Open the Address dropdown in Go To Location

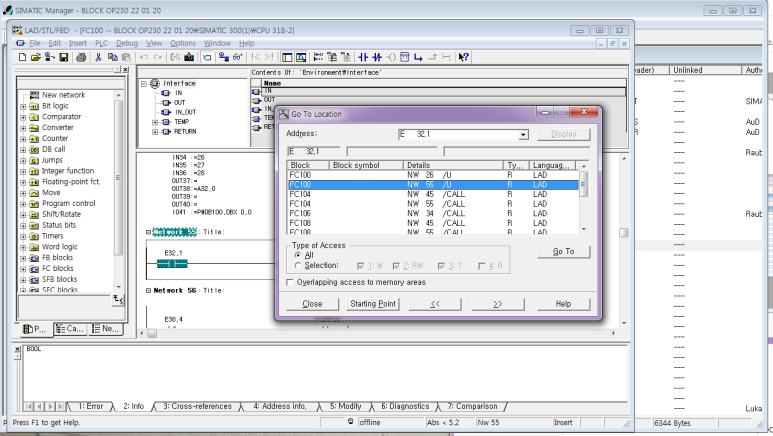click(523, 135)
